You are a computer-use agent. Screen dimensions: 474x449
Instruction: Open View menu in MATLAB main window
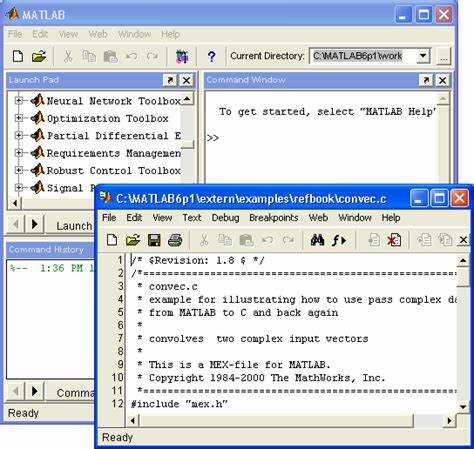(68, 34)
